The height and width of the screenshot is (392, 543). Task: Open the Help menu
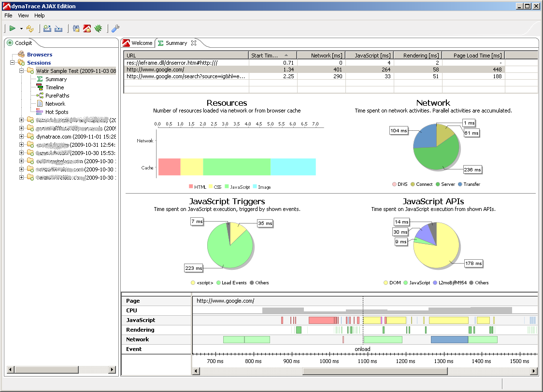40,15
